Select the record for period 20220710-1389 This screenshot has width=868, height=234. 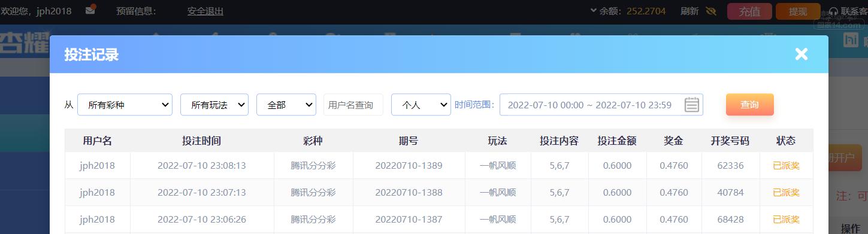pos(439,165)
